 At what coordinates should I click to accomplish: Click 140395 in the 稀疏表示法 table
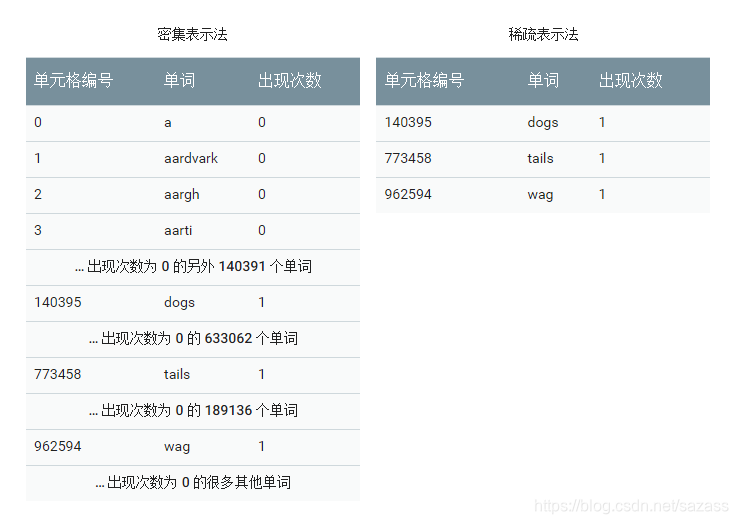[408, 122]
